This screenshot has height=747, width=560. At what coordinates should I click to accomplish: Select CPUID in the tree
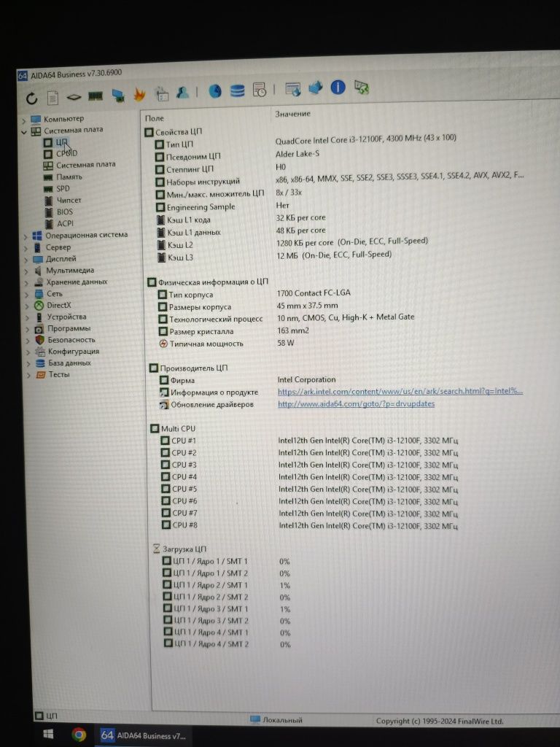click(x=61, y=153)
